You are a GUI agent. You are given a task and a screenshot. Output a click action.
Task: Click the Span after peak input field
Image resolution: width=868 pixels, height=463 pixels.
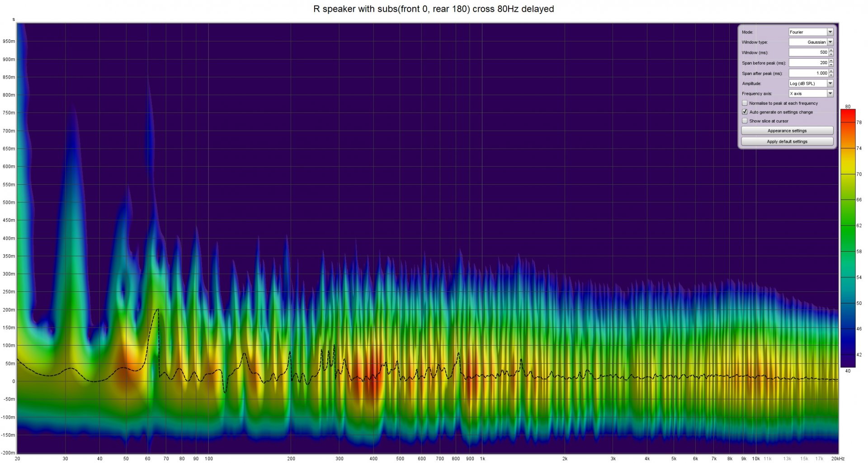(808, 73)
